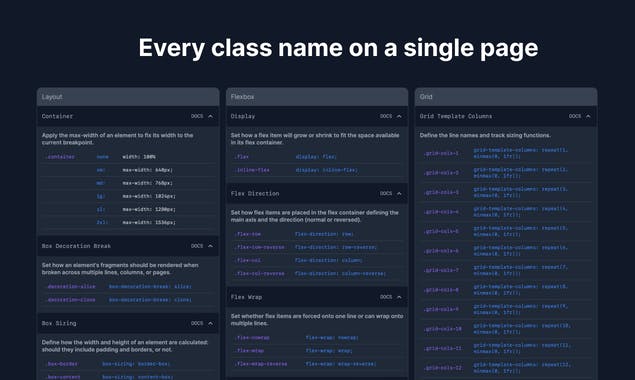Click the 'Every class name on a single page' heading
The height and width of the screenshot is (380, 635).
[338, 48]
